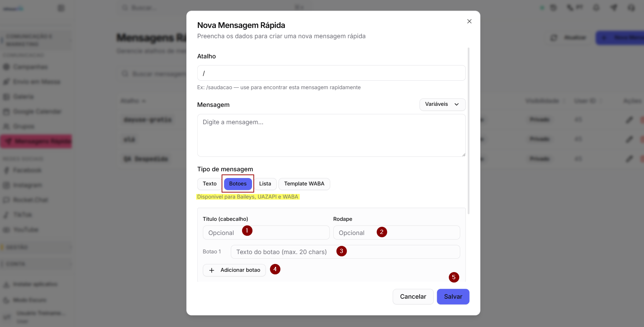Open Google Calendar from the sidebar
This screenshot has width=644, height=327.
(x=37, y=111)
